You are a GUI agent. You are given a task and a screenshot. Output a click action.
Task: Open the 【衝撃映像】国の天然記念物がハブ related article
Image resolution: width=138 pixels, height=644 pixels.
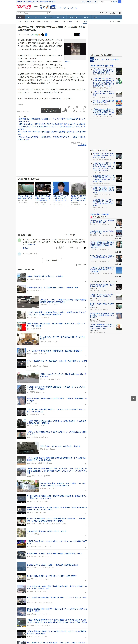51,120
